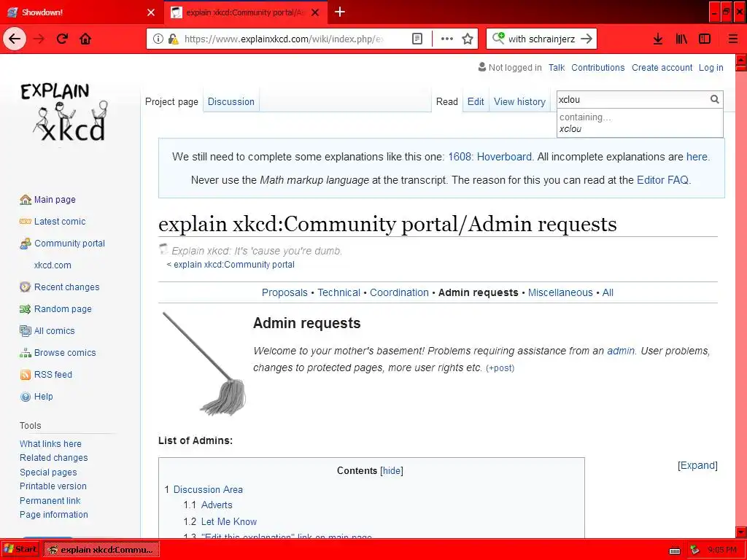
Task: Open the Edit tab
Action: click(x=476, y=101)
